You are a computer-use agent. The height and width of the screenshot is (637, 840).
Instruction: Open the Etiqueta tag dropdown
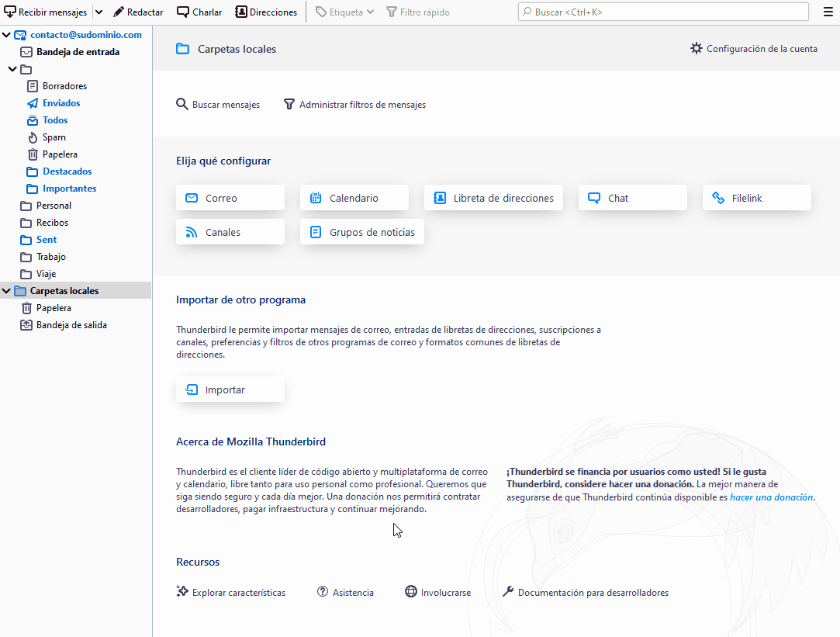click(345, 12)
